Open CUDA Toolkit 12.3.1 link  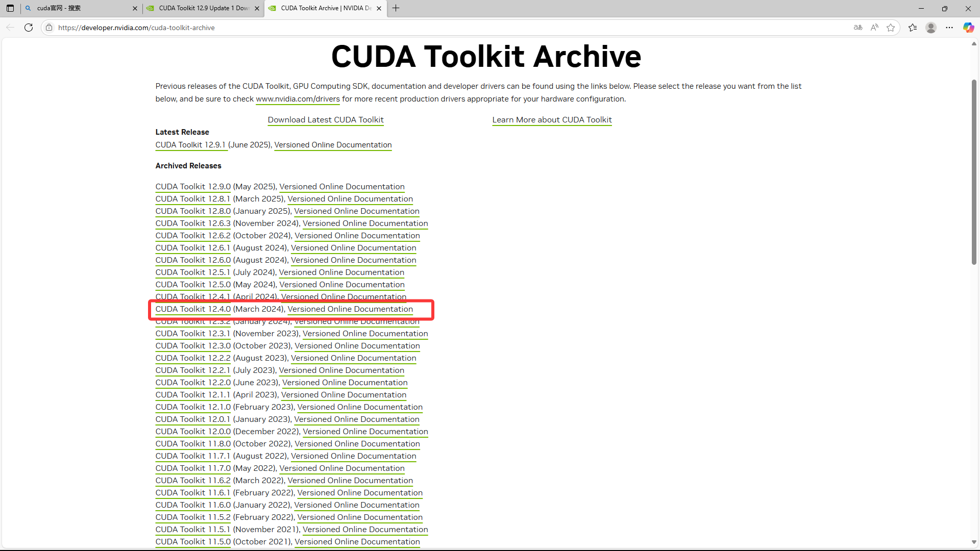point(193,334)
